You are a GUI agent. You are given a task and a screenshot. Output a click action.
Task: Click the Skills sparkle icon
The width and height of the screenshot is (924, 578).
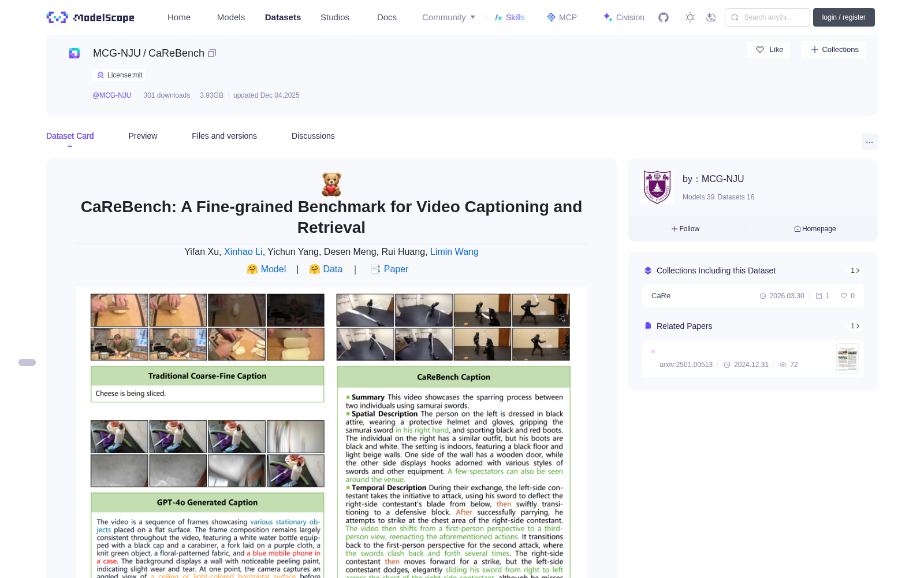(x=498, y=17)
